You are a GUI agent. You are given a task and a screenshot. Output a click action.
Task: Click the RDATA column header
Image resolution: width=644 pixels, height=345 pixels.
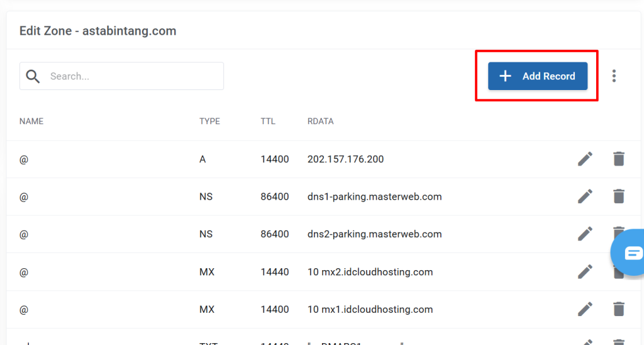click(x=320, y=122)
